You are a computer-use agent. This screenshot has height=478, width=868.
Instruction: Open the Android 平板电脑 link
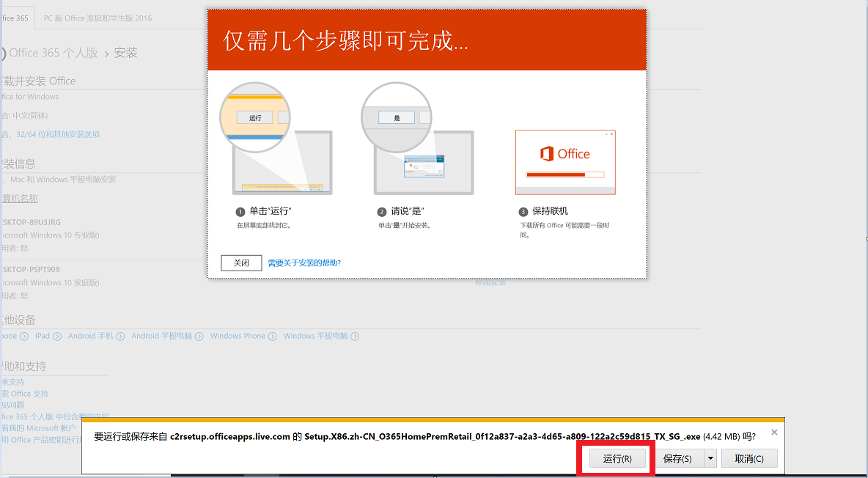[x=161, y=336]
